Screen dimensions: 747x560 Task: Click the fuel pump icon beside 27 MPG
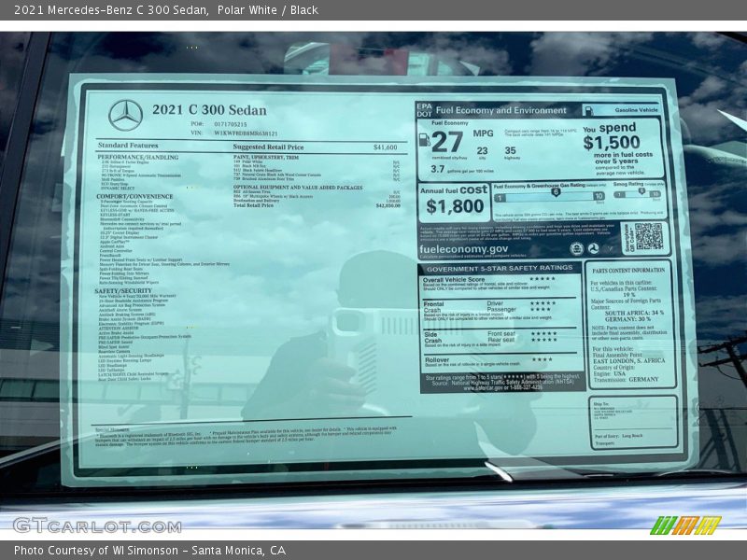coord(425,140)
